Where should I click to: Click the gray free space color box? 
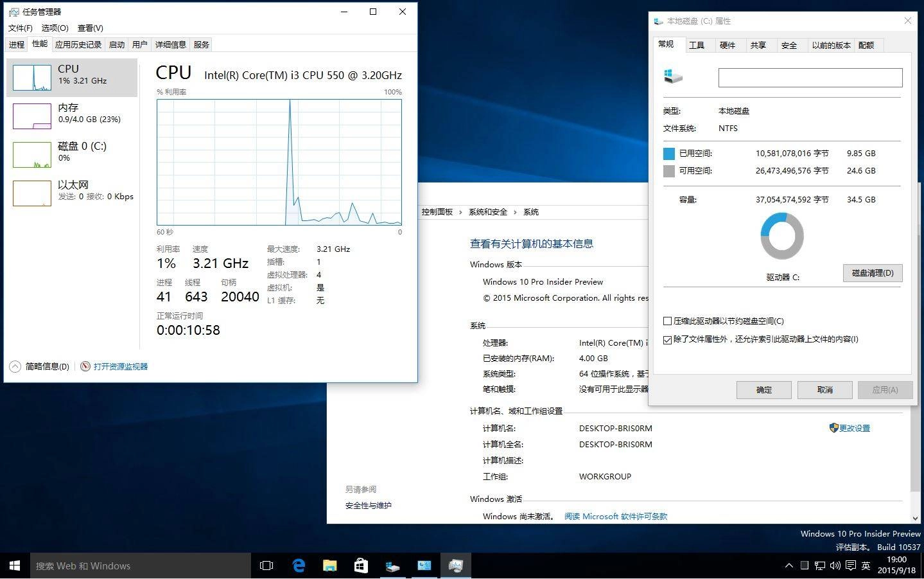(x=669, y=171)
